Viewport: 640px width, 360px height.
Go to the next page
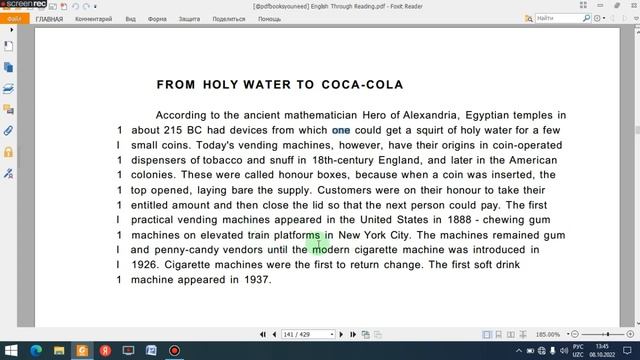pyautogui.click(x=341, y=334)
